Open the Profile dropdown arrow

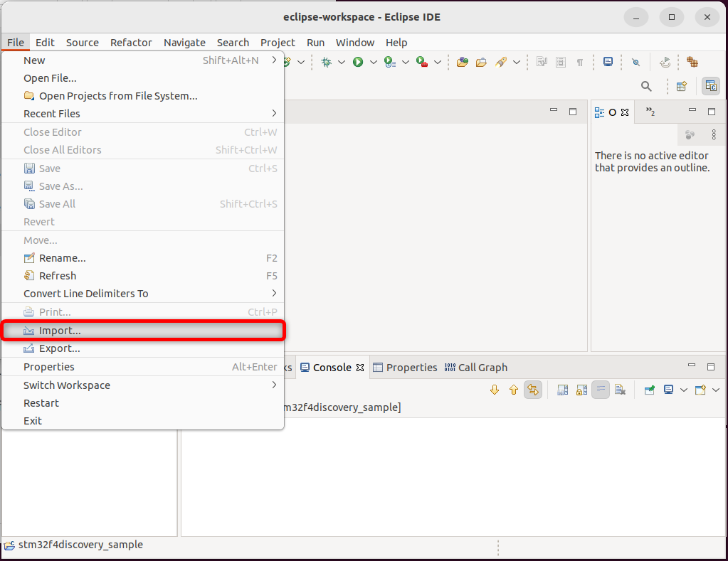406,62
